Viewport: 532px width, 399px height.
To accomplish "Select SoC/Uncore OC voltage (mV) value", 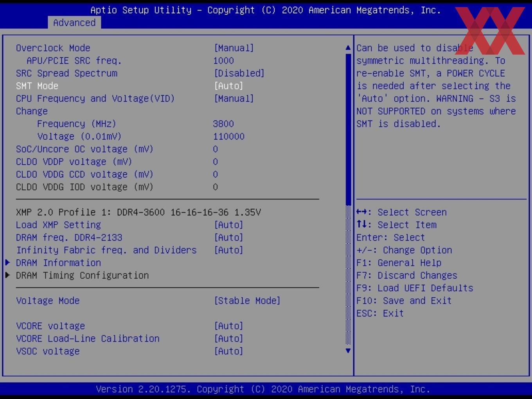I will coord(216,149).
